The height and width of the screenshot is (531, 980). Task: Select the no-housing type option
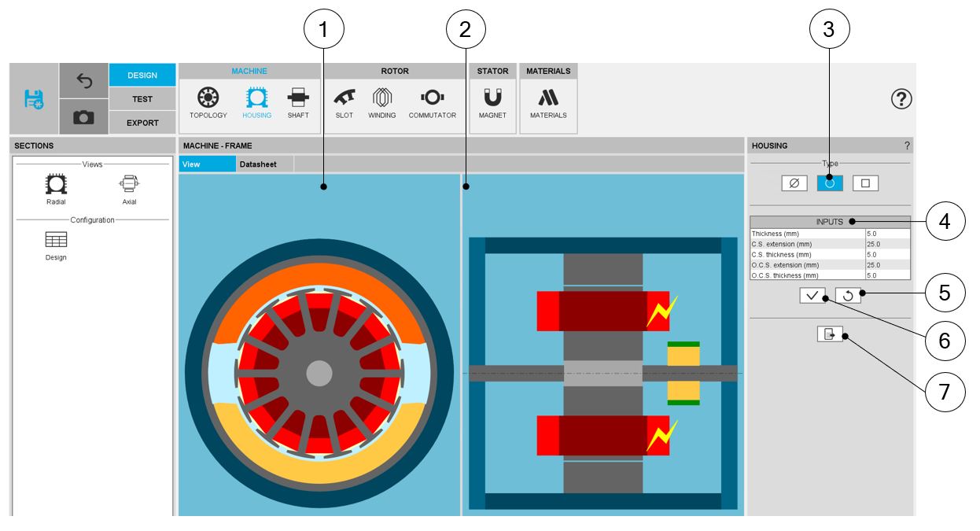tap(794, 183)
